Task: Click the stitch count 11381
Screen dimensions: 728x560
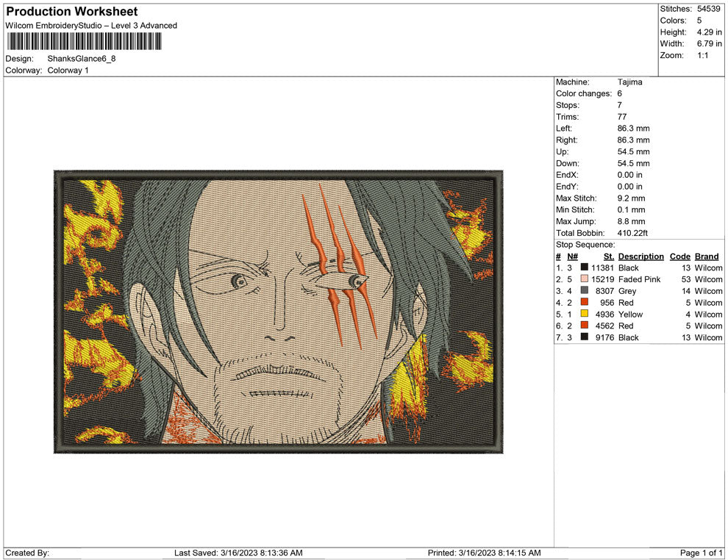Action: 603,268
